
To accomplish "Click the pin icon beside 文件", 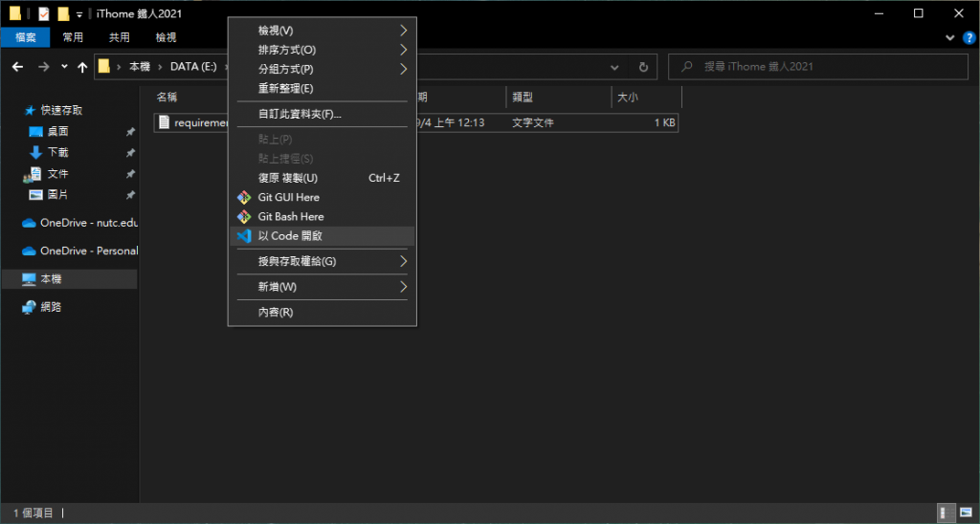I will click(x=130, y=174).
